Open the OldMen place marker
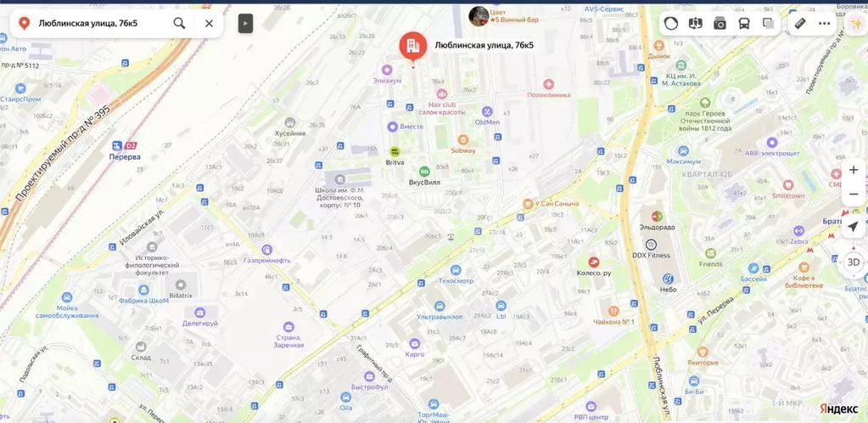868x423 pixels. pos(487,111)
